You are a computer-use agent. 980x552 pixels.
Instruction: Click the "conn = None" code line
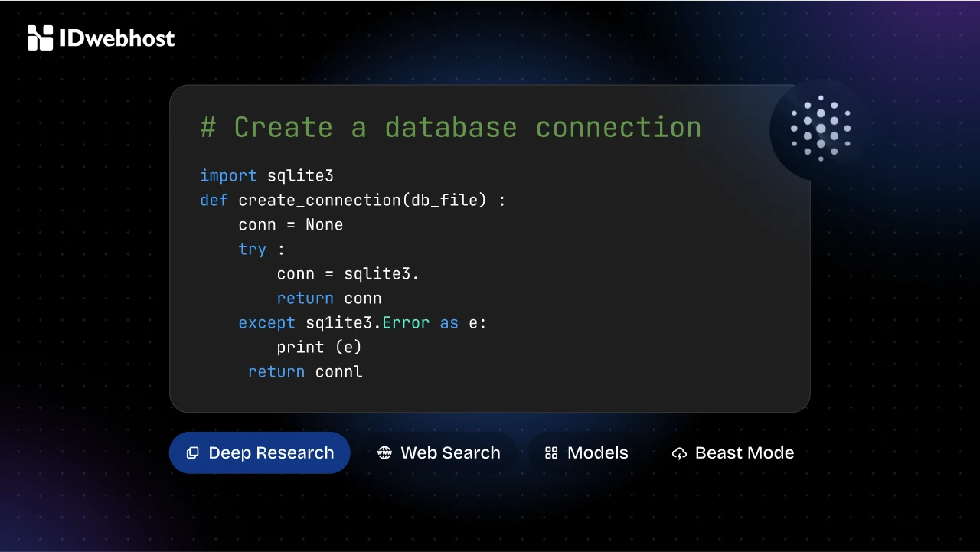point(290,225)
